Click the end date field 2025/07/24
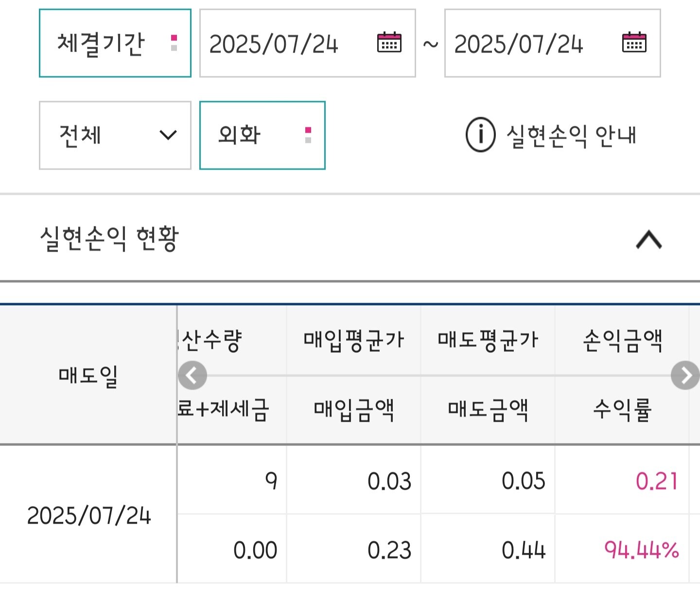 (519, 44)
